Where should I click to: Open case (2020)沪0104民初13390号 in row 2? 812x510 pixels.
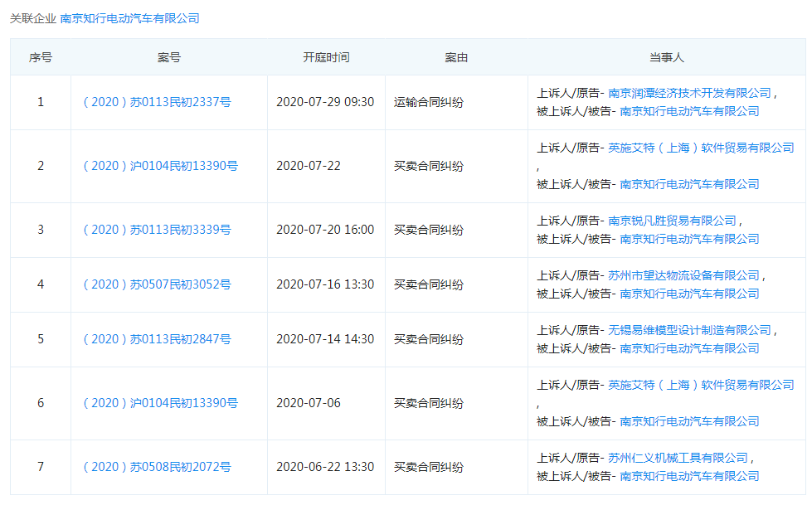(161, 166)
